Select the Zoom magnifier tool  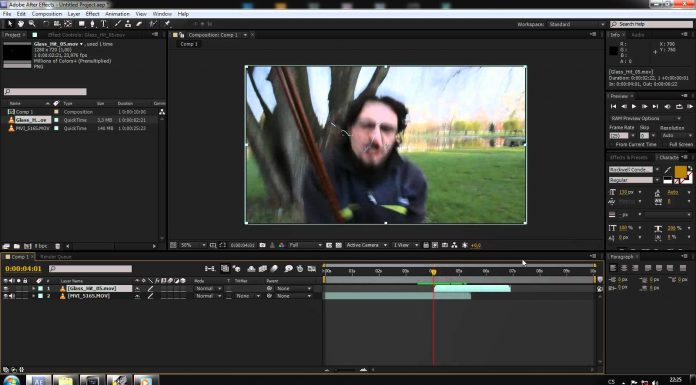(x=32, y=24)
